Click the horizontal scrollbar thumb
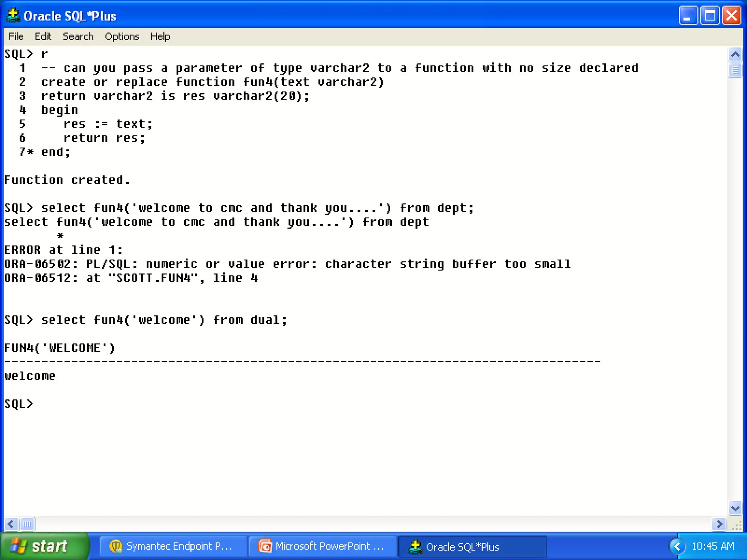The image size is (747, 560). pyautogui.click(x=27, y=524)
